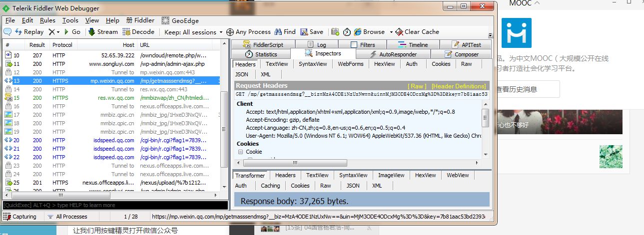644x235 pixels.
Task: Switch to the Log tab
Action: [x=317, y=44]
